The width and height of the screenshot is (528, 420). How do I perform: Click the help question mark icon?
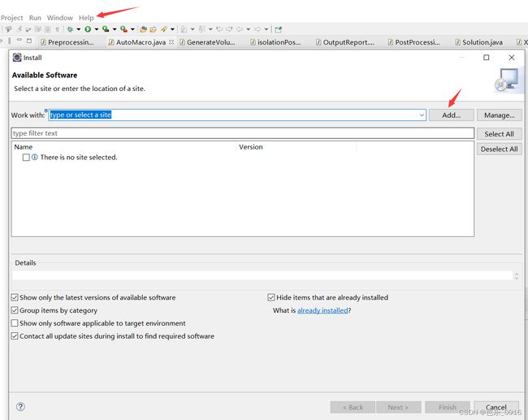pyautogui.click(x=20, y=406)
